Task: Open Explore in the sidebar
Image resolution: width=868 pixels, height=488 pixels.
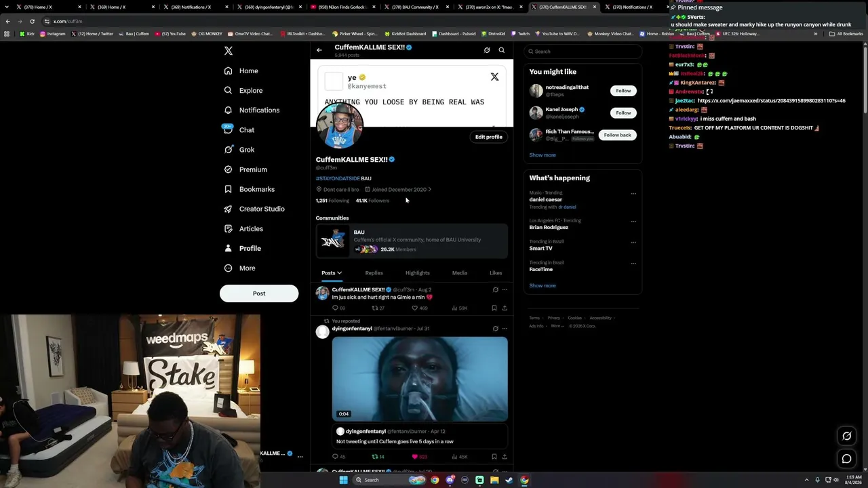Action: pos(243,90)
